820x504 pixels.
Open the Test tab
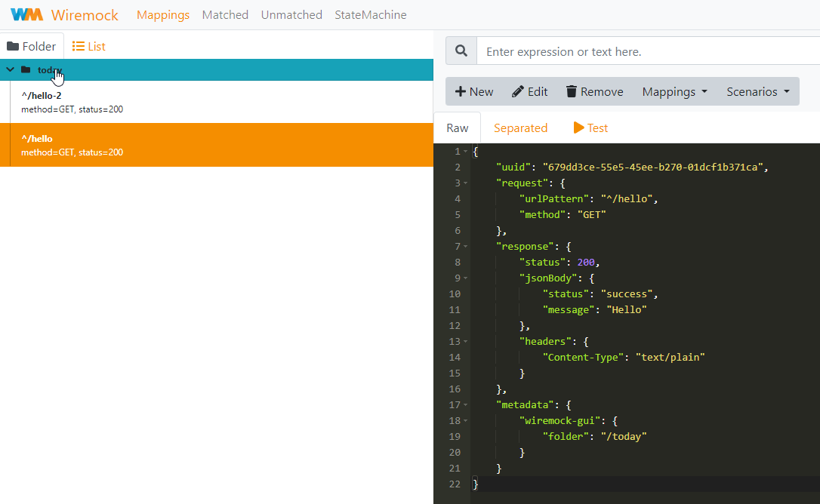590,128
